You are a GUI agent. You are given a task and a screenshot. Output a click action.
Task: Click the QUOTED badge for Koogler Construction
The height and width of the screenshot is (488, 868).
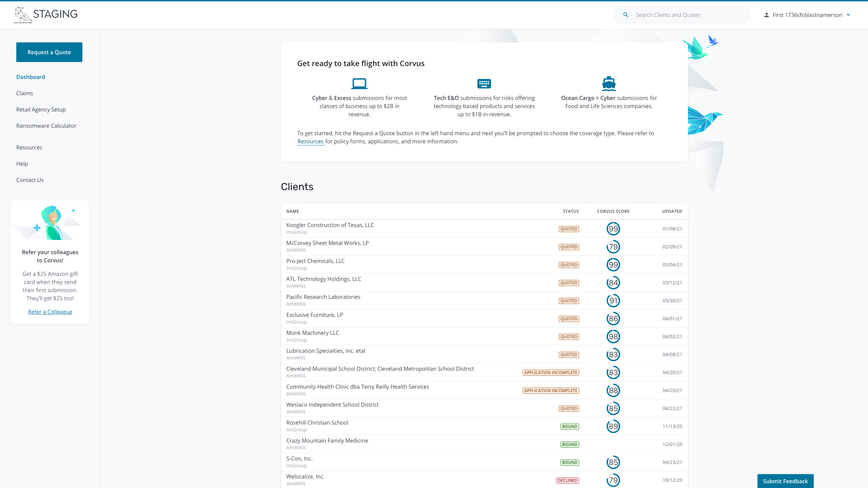coord(569,229)
